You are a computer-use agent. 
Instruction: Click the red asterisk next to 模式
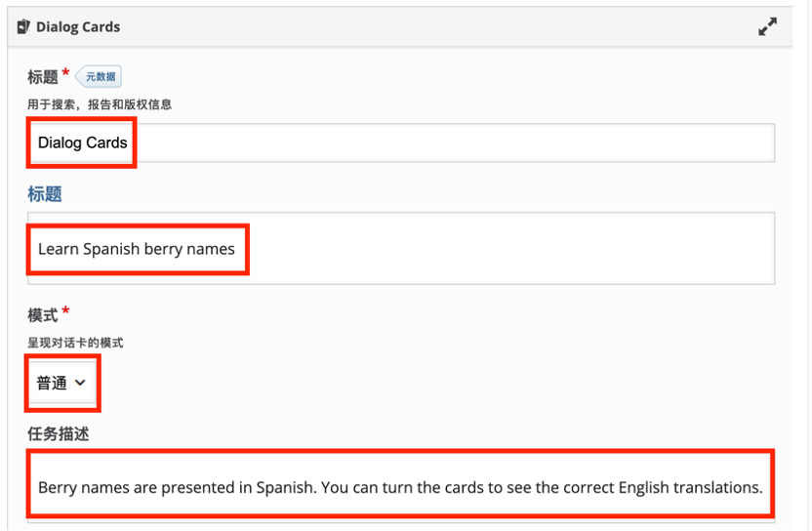[65, 310]
